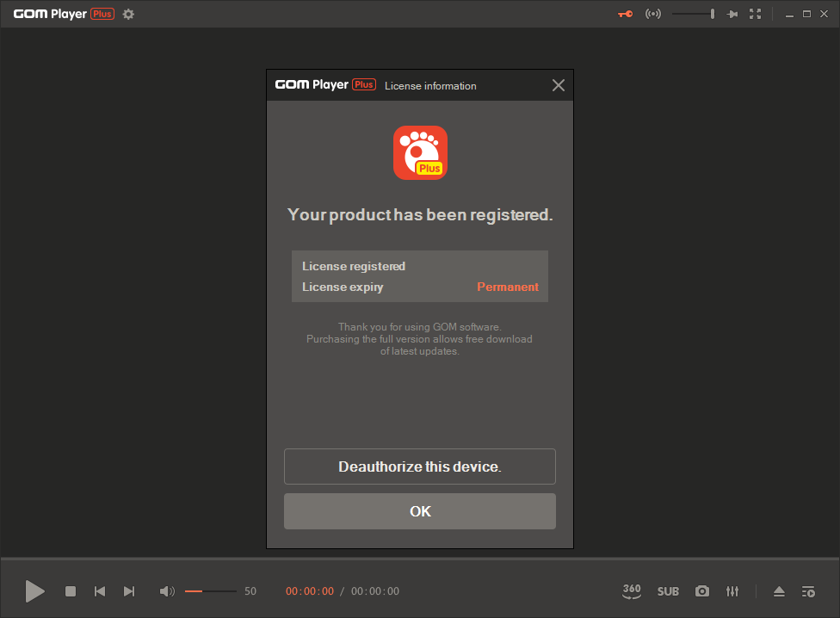The image size is (840, 618).
Task: Click the License expiry label
Action: (343, 287)
